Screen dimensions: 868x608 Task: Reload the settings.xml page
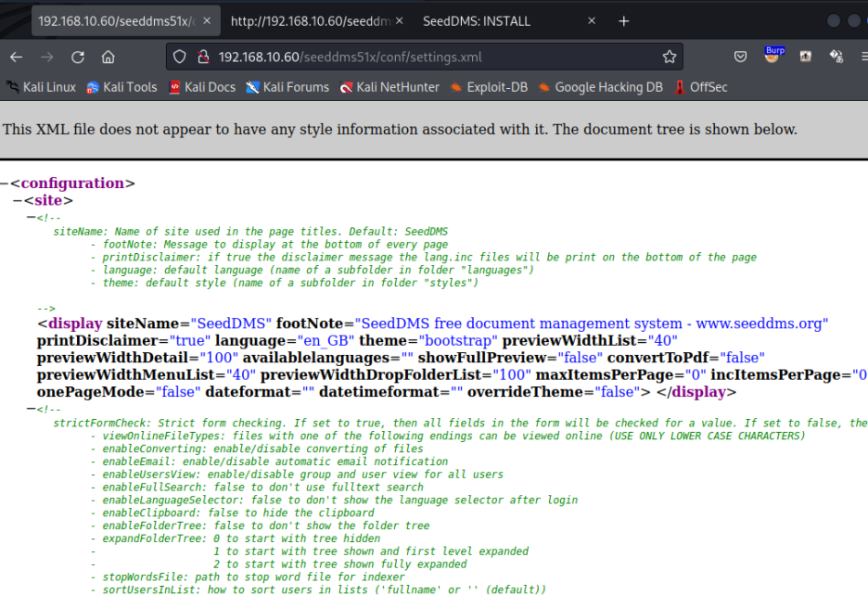point(78,57)
